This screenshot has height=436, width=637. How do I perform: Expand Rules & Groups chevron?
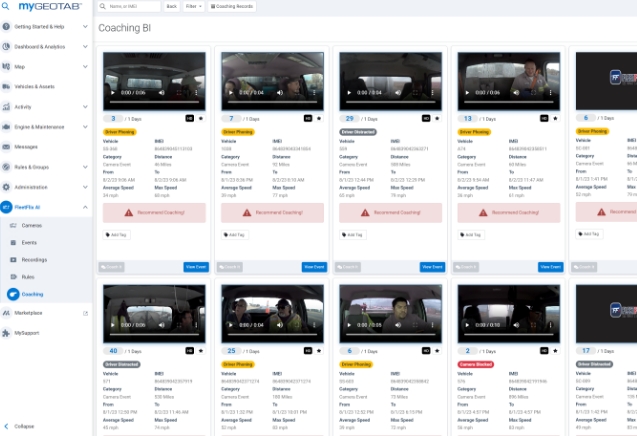tap(85, 167)
